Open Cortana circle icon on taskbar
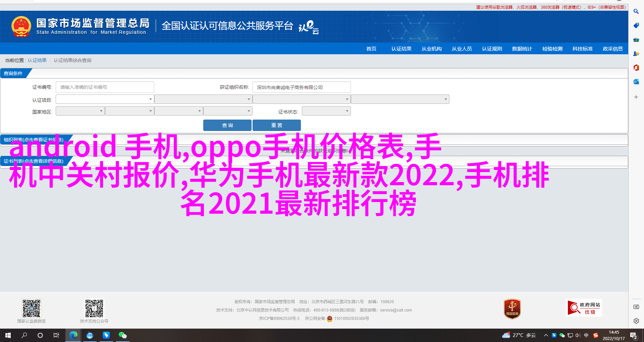The height and width of the screenshot is (342, 644). pos(40,335)
